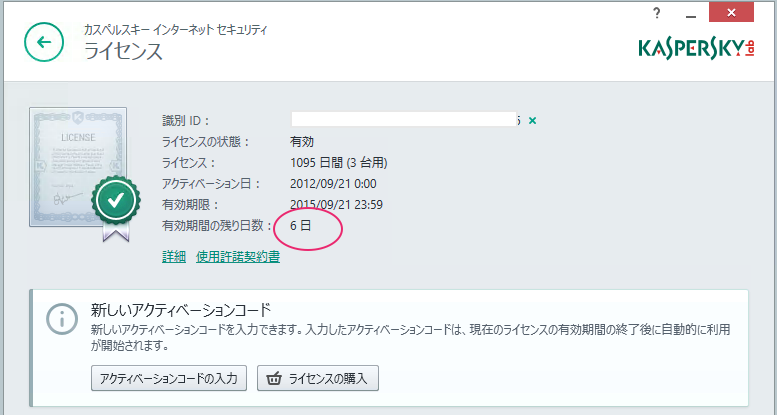Select the カスペルスキー インターネット セキュリティ title

(x=176, y=30)
